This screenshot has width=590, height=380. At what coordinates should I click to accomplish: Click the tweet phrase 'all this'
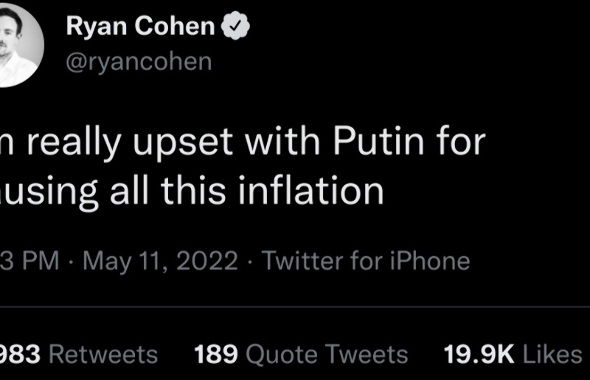tap(168, 190)
